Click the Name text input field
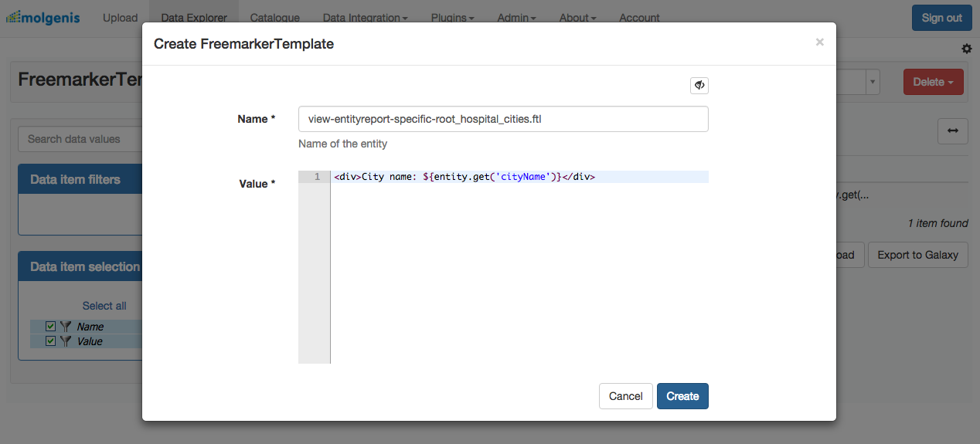Screen dimensions: 980x444 click(x=502, y=119)
